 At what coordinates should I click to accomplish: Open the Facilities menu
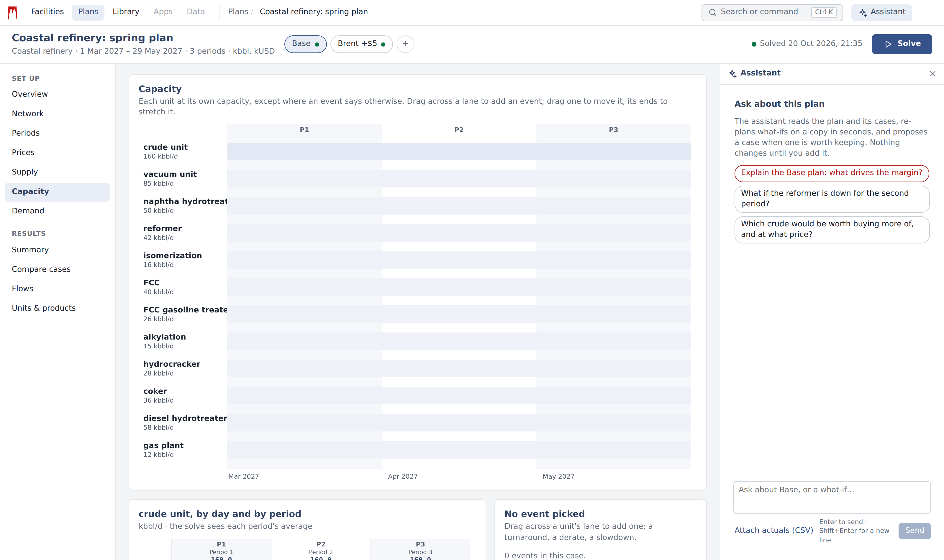click(x=47, y=12)
